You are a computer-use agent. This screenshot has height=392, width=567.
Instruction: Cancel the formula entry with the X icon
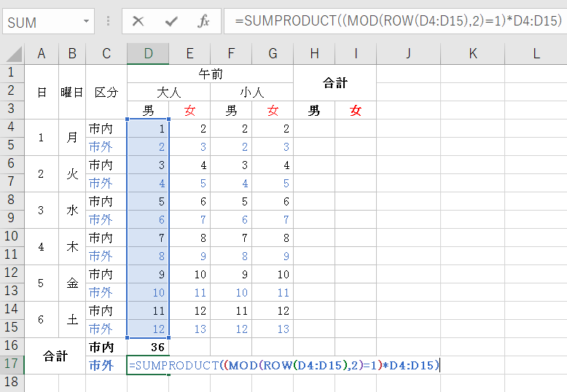[138, 21]
